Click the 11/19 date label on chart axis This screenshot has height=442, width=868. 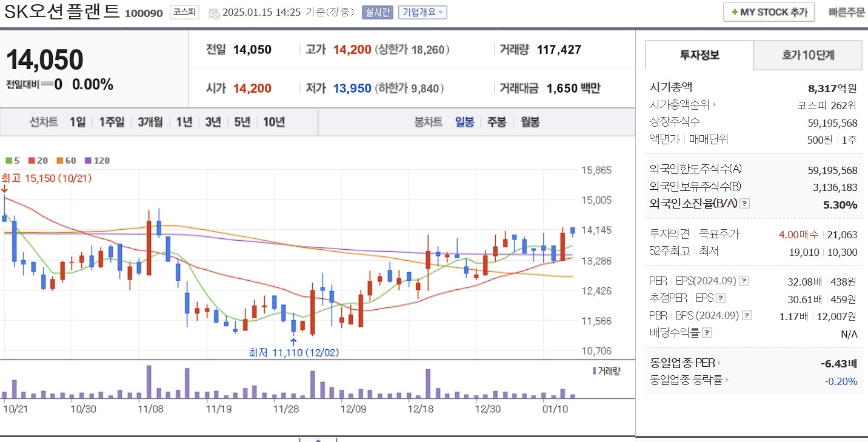pos(219,409)
